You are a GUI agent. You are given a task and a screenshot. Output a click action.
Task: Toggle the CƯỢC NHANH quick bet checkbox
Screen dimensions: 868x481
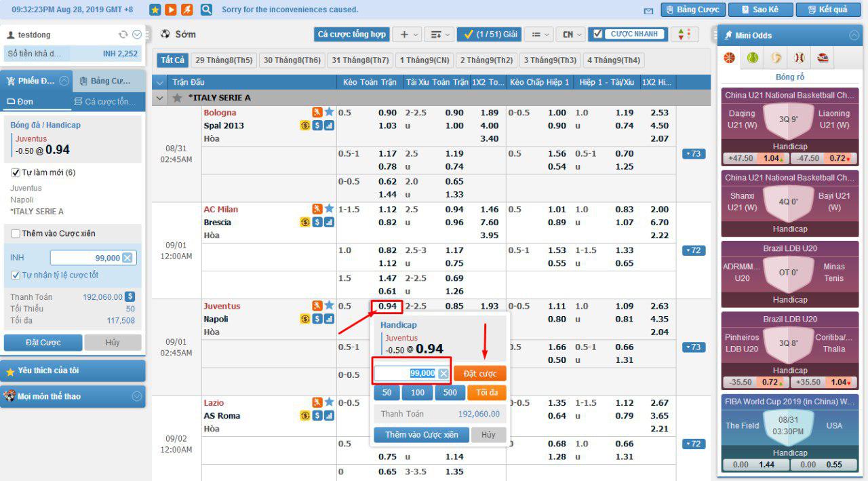point(597,34)
